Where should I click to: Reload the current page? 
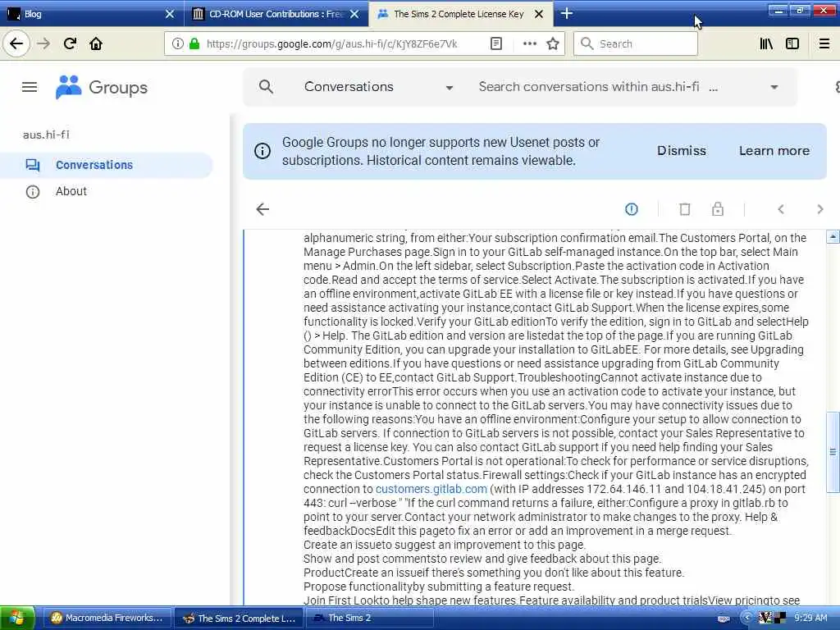click(70, 44)
